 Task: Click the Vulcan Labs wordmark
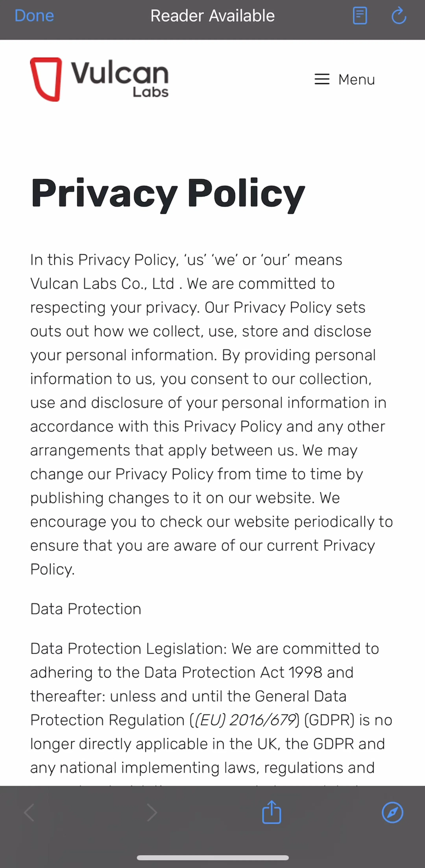tap(120, 79)
